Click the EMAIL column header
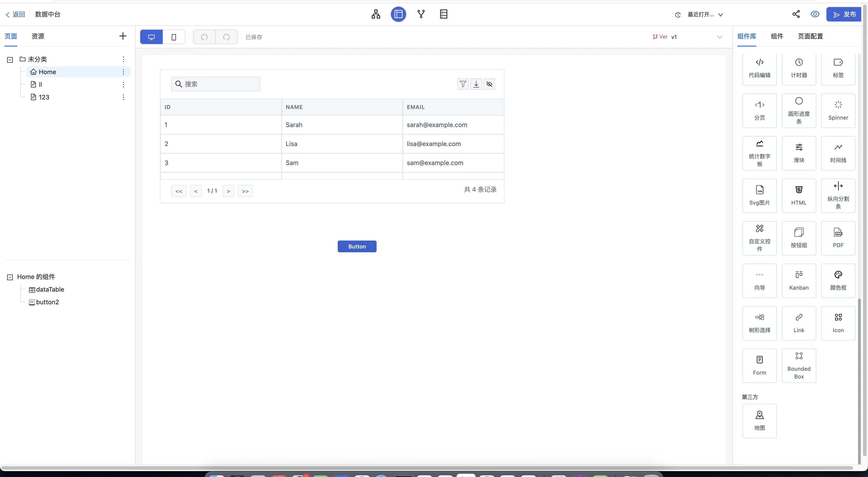868x477 pixels. coord(453,107)
